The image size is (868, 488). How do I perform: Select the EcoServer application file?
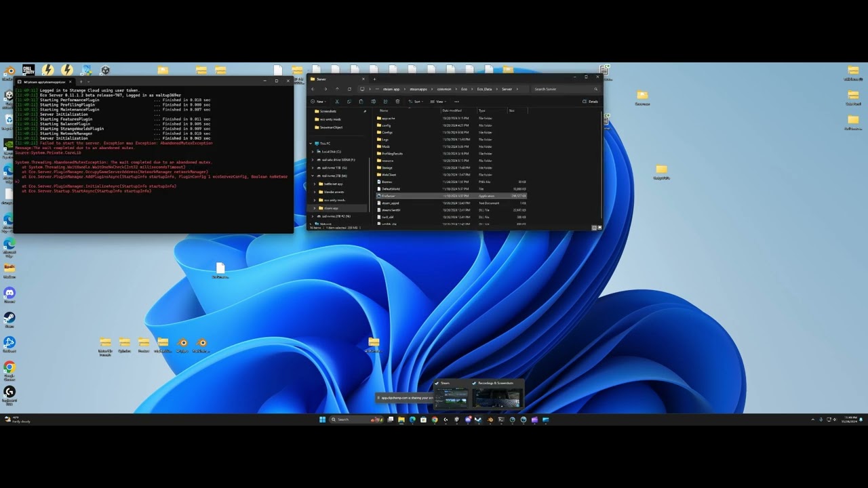452,196
